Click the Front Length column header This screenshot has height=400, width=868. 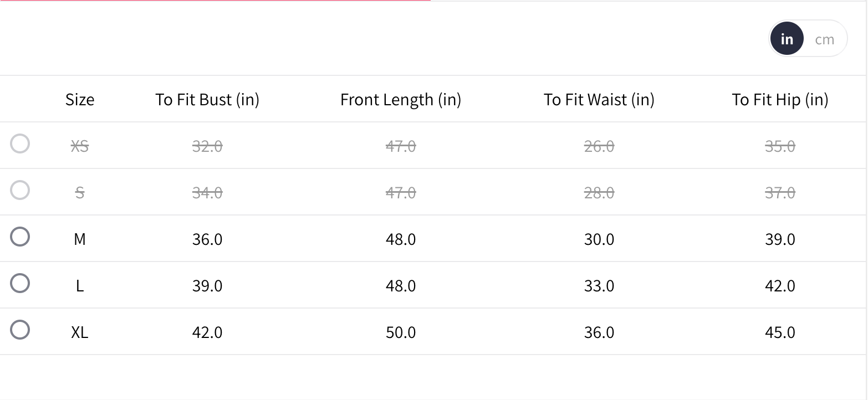401,100
